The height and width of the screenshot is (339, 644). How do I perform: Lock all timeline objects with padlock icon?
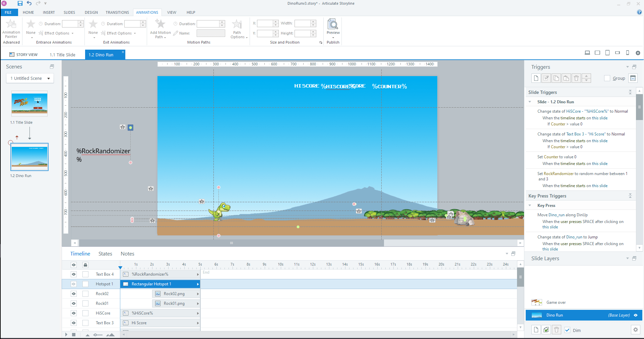pyautogui.click(x=85, y=265)
